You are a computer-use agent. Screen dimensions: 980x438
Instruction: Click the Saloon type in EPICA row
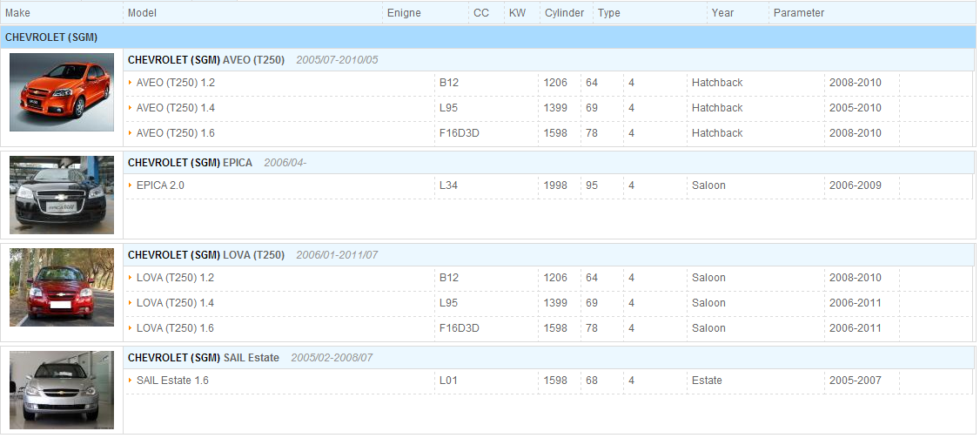tap(708, 185)
